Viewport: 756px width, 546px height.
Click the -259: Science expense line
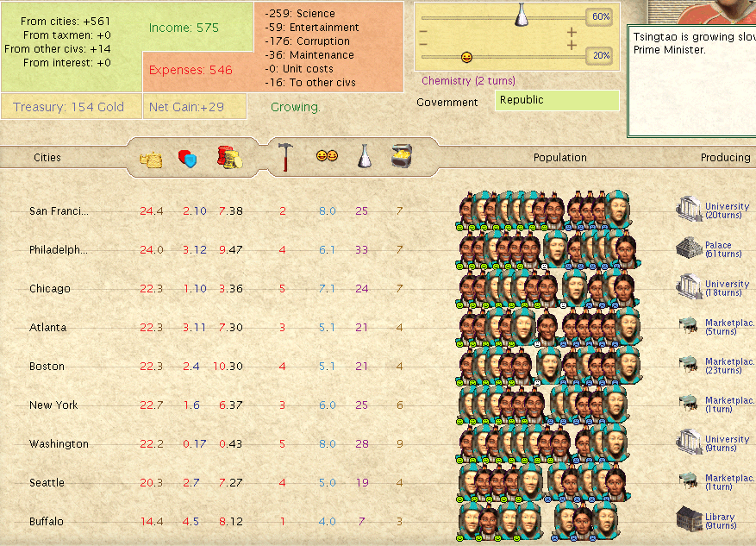[x=299, y=14]
